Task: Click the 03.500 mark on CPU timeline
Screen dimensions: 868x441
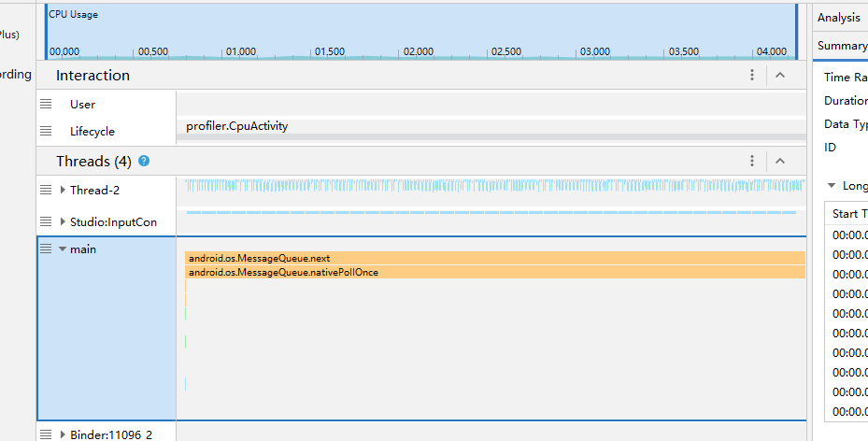Action: coord(684,51)
